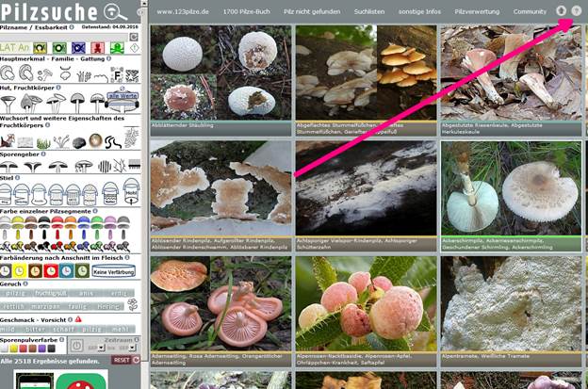Click the red warning triangle next to Geschmack
Viewport: 588px width, 389px height.
tap(78, 319)
